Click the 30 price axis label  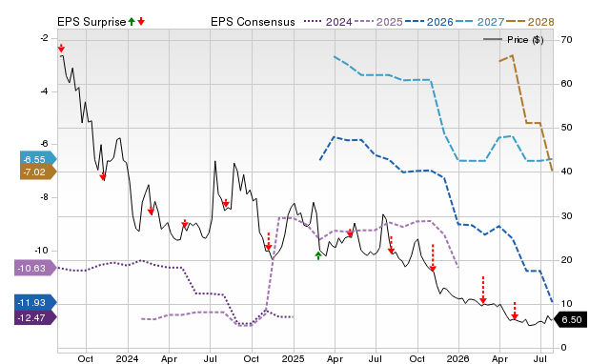click(x=566, y=216)
